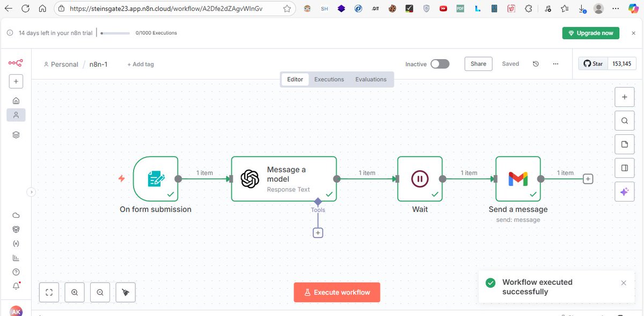Click the n8n logo in sidebar
The image size is (644, 316).
[x=16, y=63]
